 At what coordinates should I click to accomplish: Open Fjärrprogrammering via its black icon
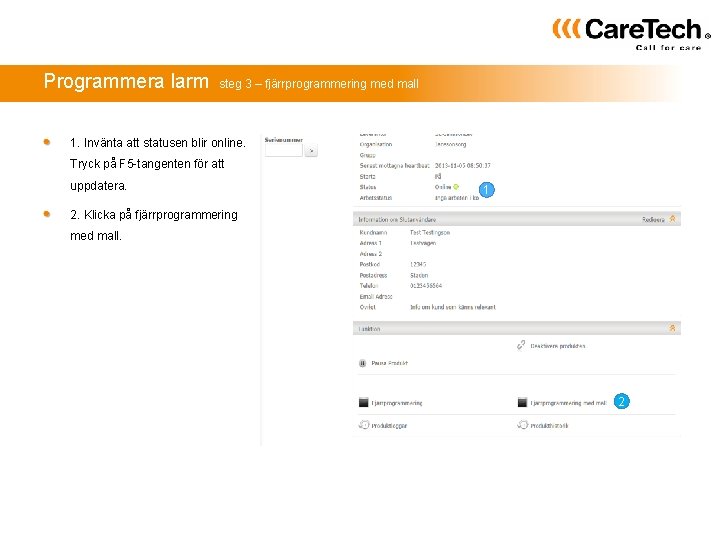tap(364, 403)
